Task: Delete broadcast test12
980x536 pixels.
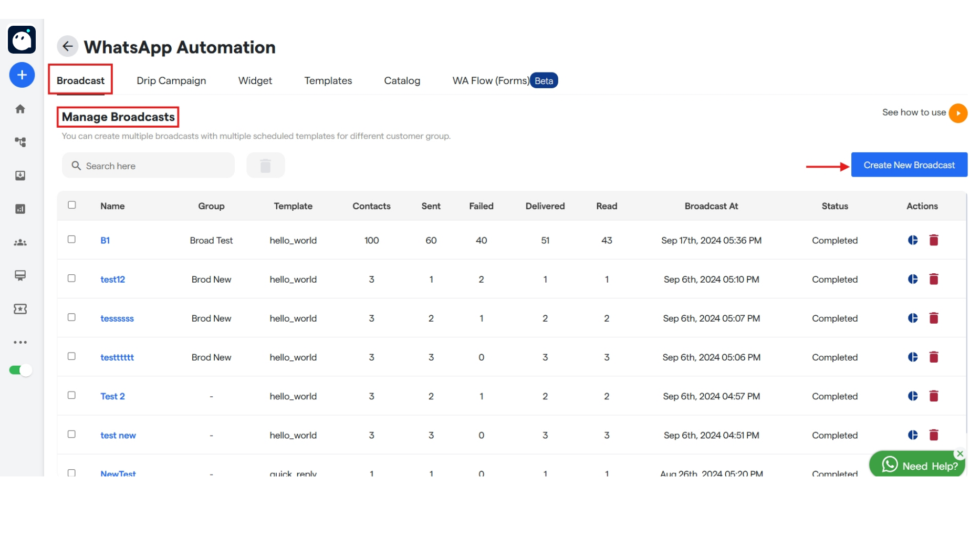Action: click(933, 279)
